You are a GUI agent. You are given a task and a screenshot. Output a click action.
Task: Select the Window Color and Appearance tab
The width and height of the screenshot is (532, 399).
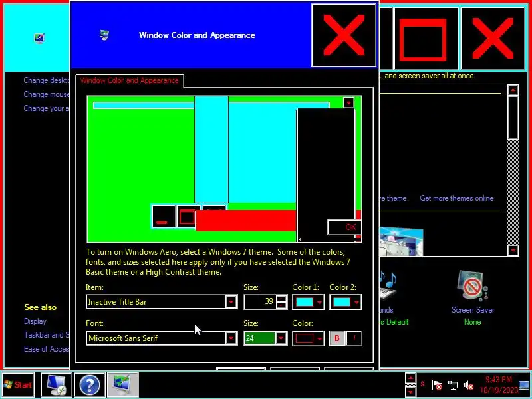click(129, 80)
